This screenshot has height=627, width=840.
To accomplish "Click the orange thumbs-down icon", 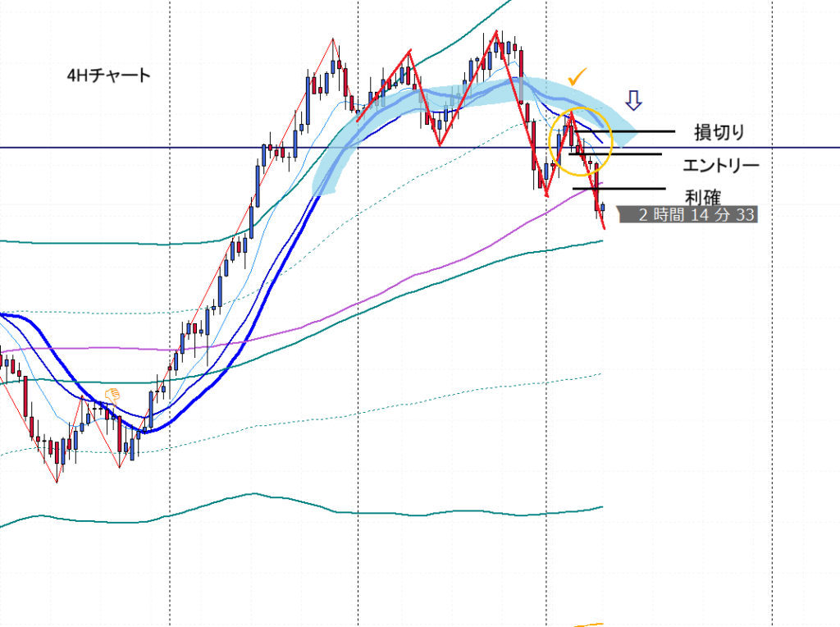I will tap(112, 395).
